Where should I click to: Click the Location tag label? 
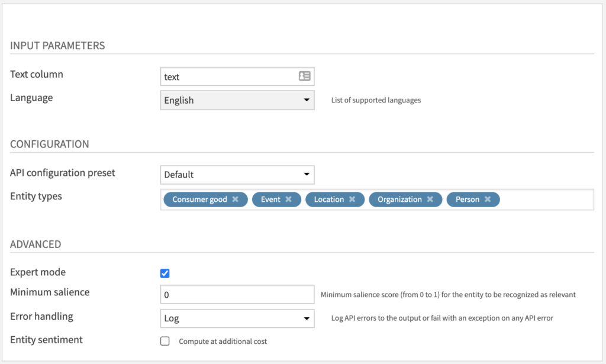pyautogui.click(x=329, y=199)
